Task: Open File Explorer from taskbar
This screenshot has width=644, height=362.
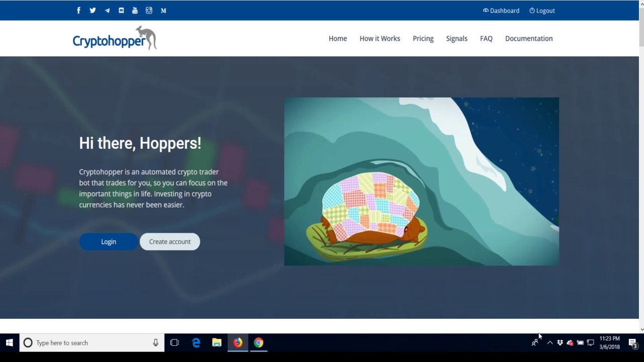Action: tap(217, 343)
